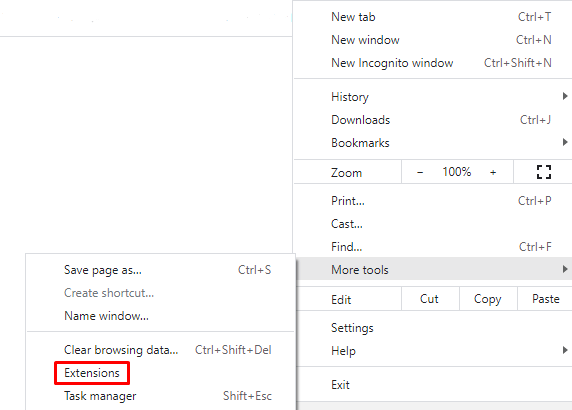This screenshot has width=572, height=410.
Task: Expand the Help submenu arrow
Action: [x=565, y=350]
